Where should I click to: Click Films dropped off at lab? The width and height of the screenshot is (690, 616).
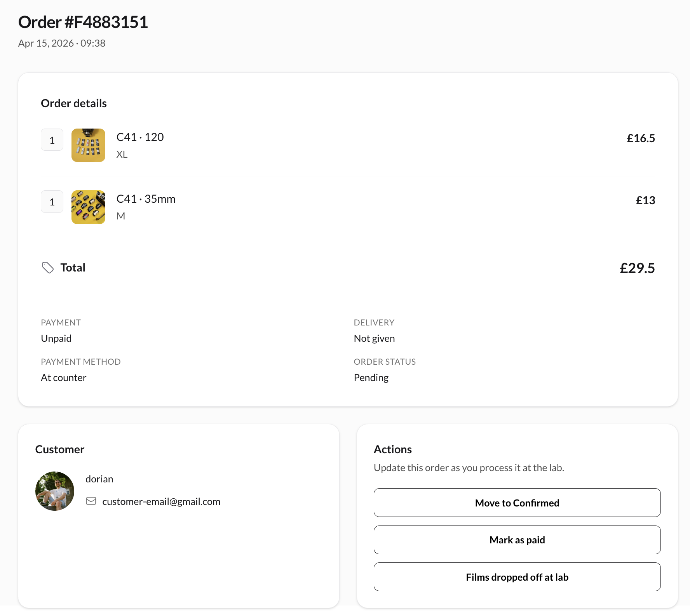pyautogui.click(x=517, y=577)
